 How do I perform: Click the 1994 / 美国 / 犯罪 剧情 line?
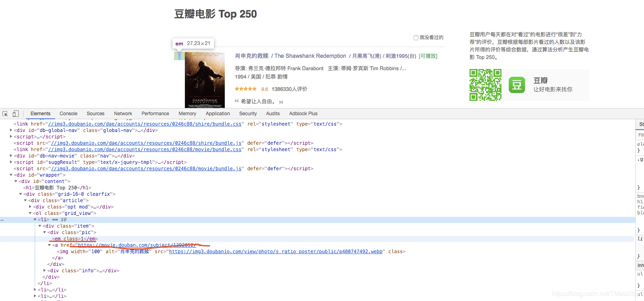pos(261,77)
